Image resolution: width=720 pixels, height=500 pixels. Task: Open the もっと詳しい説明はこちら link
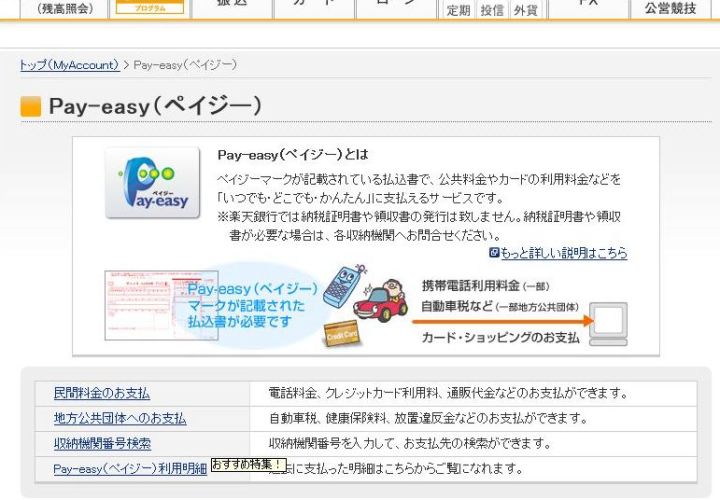tap(564, 253)
